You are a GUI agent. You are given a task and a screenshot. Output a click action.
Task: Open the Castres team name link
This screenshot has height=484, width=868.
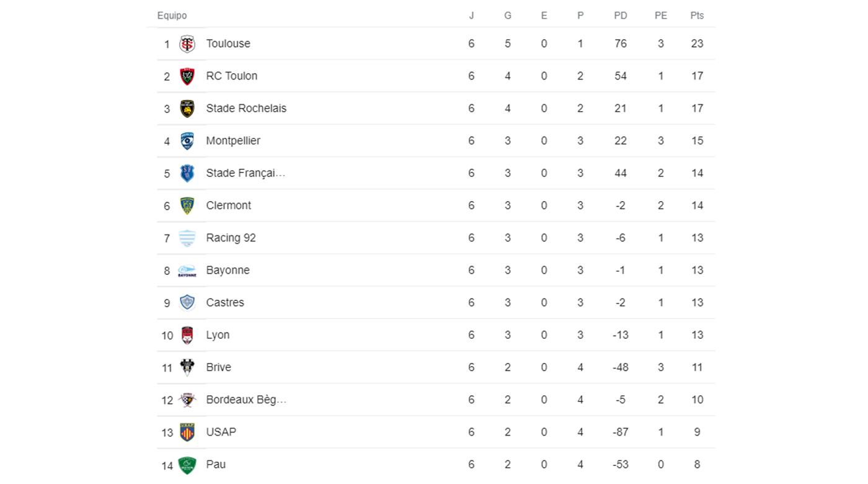(x=225, y=302)
